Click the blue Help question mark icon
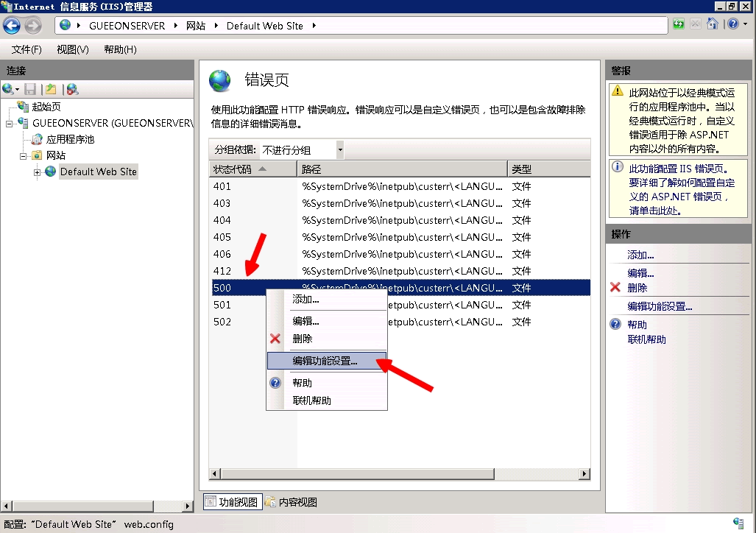Screen dimensions: 756x533 pos(732,25)
